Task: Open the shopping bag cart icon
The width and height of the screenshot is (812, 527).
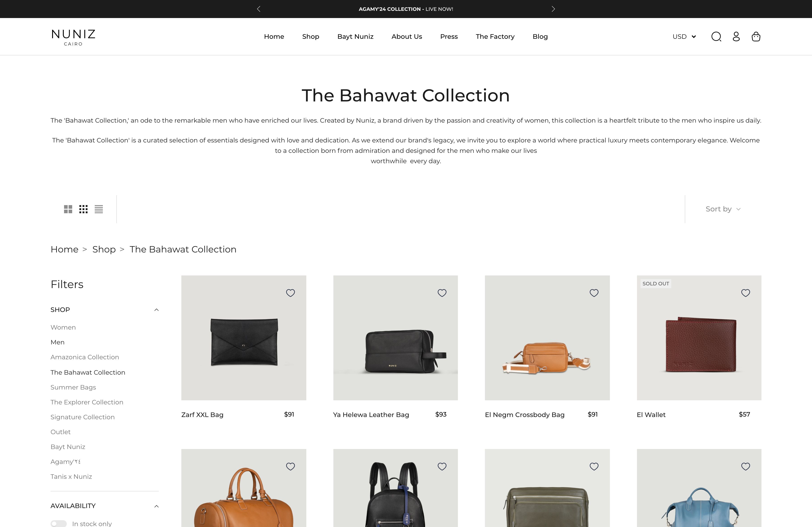Action: 756,37
